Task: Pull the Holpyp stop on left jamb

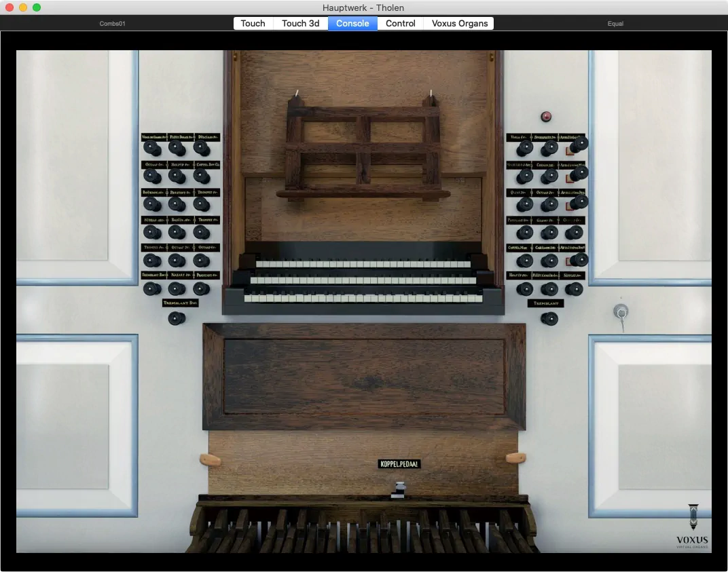Action: [x=177, y=176]
